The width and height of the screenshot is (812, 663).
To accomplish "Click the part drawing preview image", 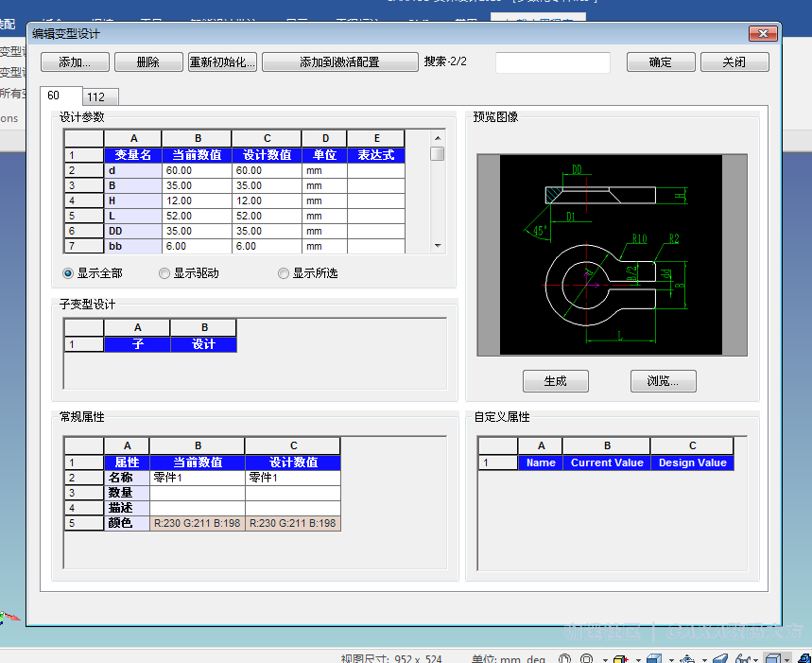I will coord(612,255).
